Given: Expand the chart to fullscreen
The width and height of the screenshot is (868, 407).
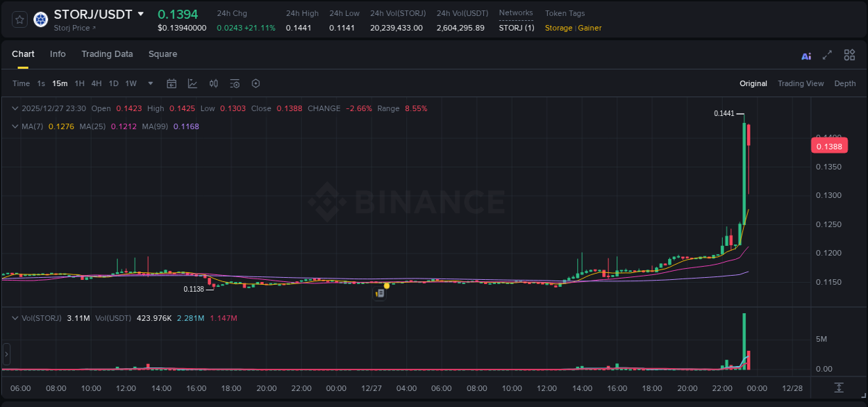Looking at the screenshot, I should coord(828,55).
